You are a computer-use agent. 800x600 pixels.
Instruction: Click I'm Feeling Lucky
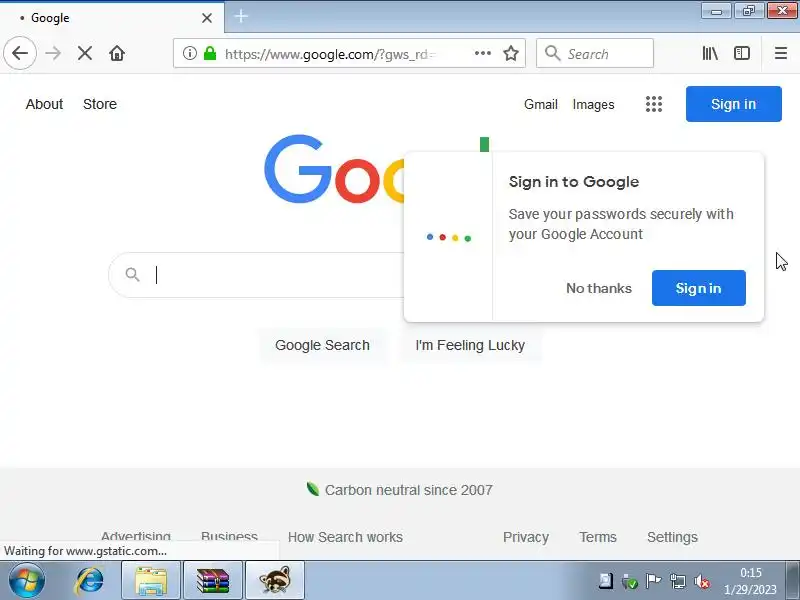(470, 345)
